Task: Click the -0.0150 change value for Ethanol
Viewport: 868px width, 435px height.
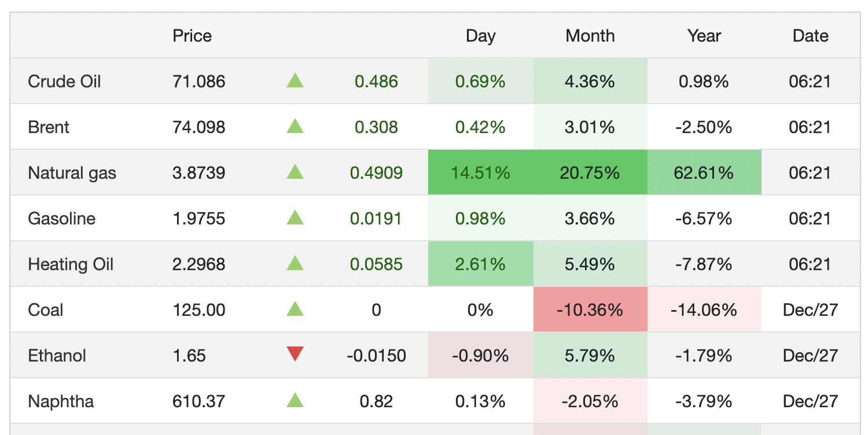Action: 376,355
